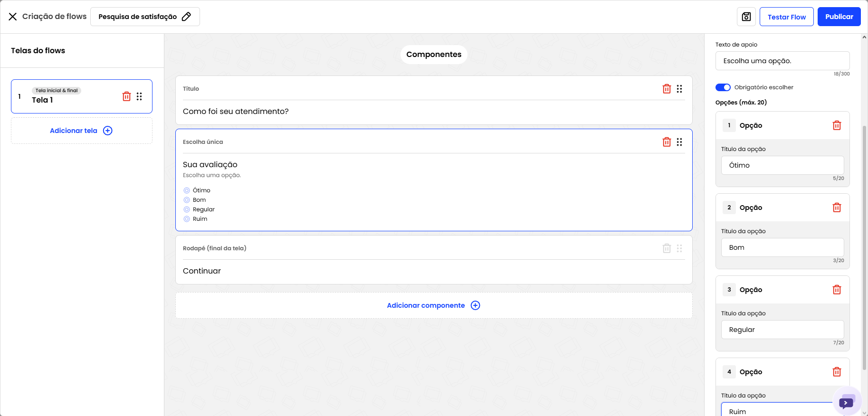Click the drag handle of Rodapé component
Viewport: 868px width, 416px height.
pyautogui.click(x=679, y=248)
